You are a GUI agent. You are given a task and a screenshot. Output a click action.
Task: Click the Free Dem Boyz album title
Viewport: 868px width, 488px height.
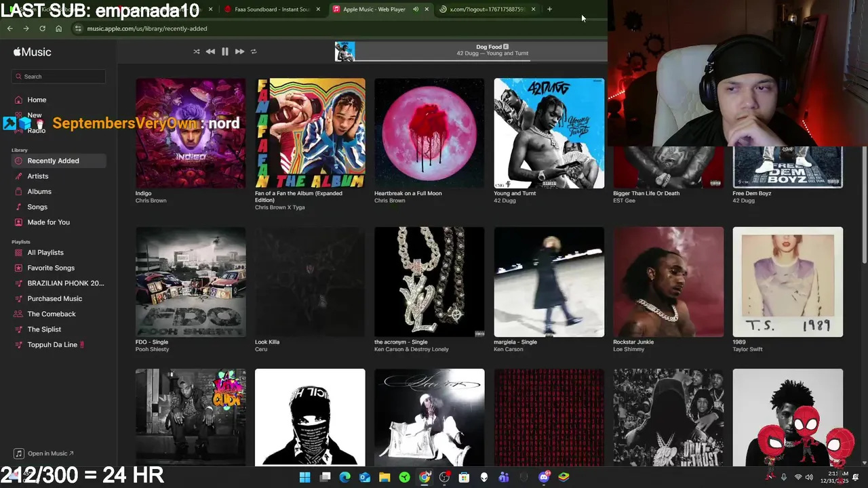751,193
